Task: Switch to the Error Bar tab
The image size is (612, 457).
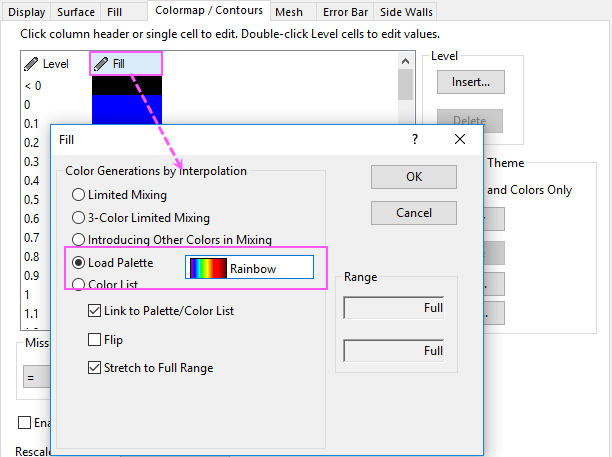Action: 345,12
